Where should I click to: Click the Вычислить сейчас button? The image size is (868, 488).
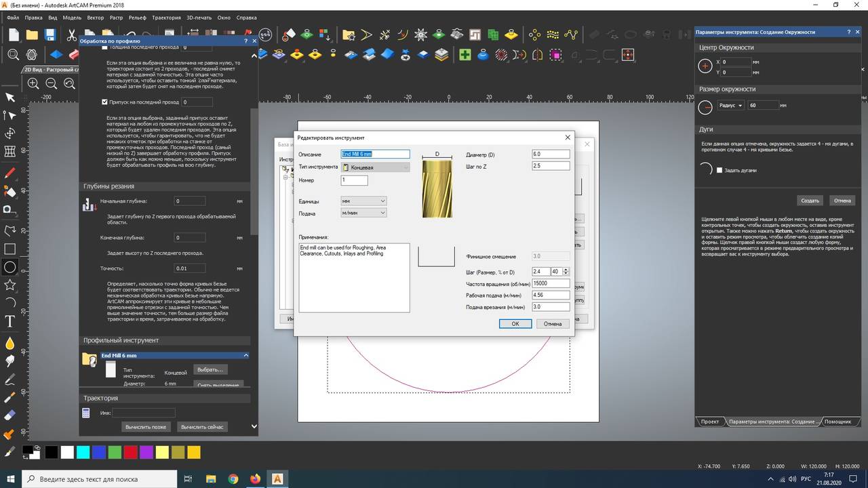click(201, 427)
